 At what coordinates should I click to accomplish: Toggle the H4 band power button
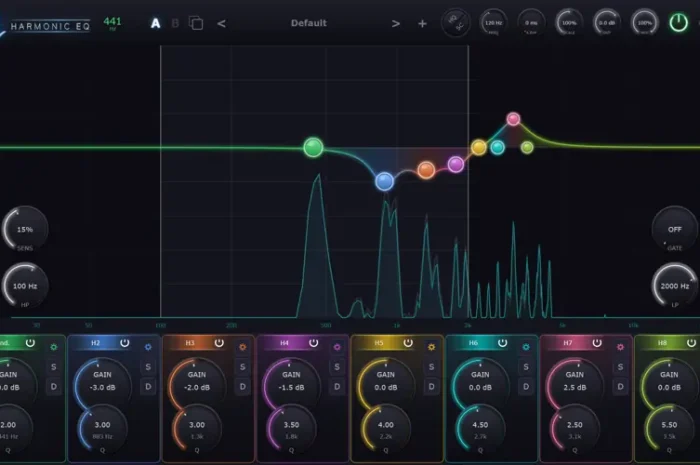313,343
